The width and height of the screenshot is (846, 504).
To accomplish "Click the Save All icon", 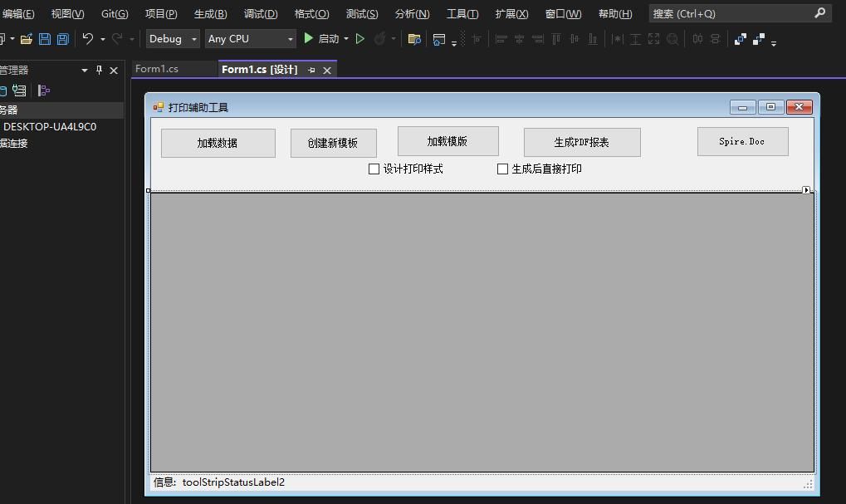I will click(62, 38).
